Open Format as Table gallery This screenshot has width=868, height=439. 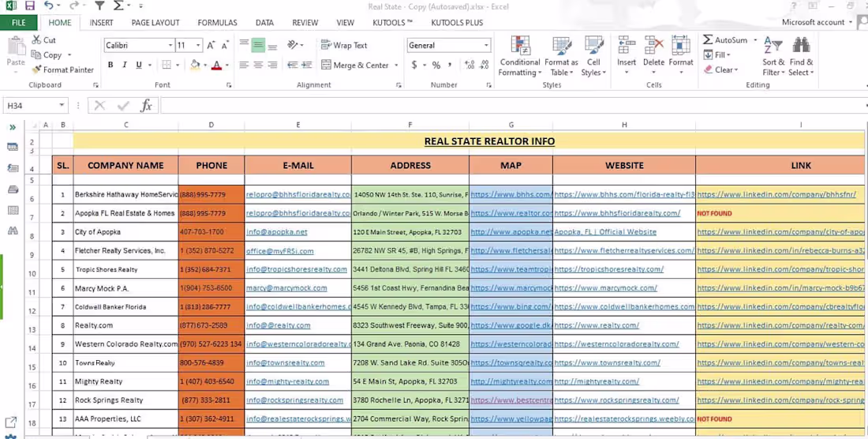[x=561, y=57]
